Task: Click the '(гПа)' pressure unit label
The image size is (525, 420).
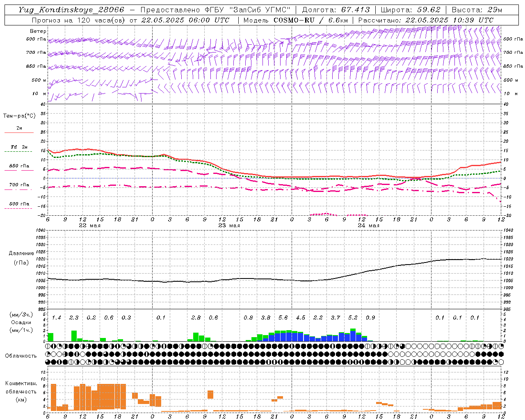Action: click(x=21, y=263)
